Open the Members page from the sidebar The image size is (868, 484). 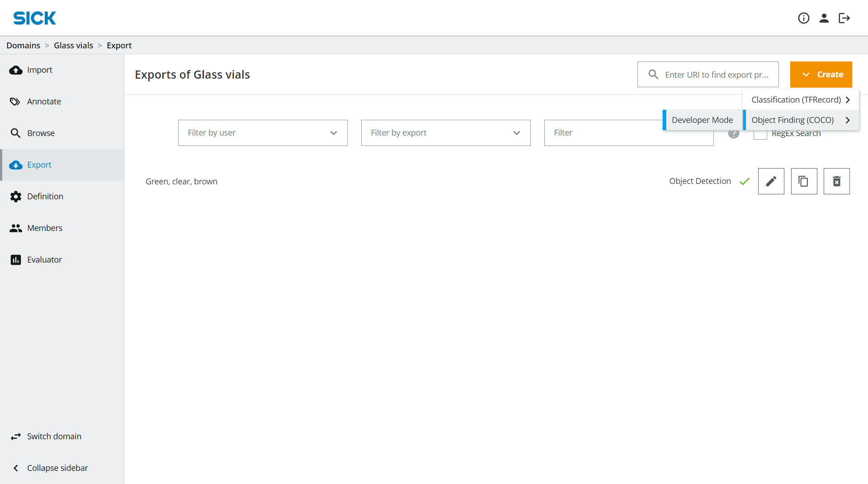44,228
